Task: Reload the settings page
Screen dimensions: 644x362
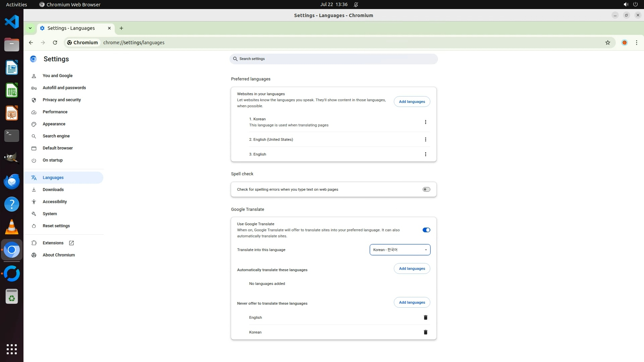Action: point(55,43)
